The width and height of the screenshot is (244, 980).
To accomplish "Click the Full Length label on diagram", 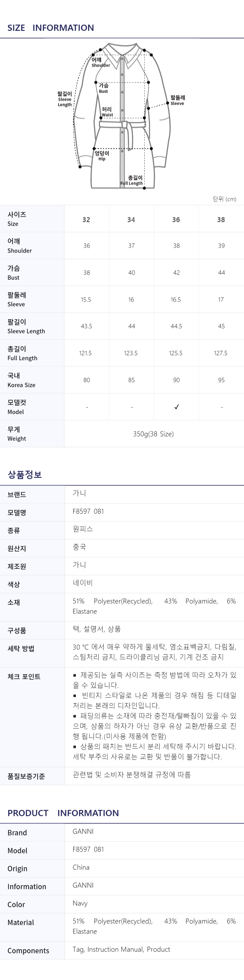I will (x=132, y=180).
